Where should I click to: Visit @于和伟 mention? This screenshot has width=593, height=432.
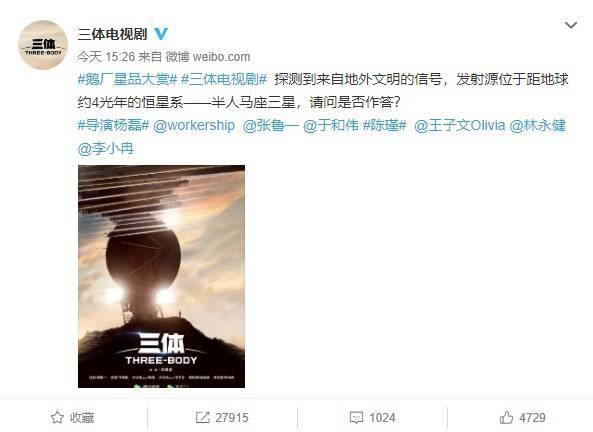tap(331, 125)
